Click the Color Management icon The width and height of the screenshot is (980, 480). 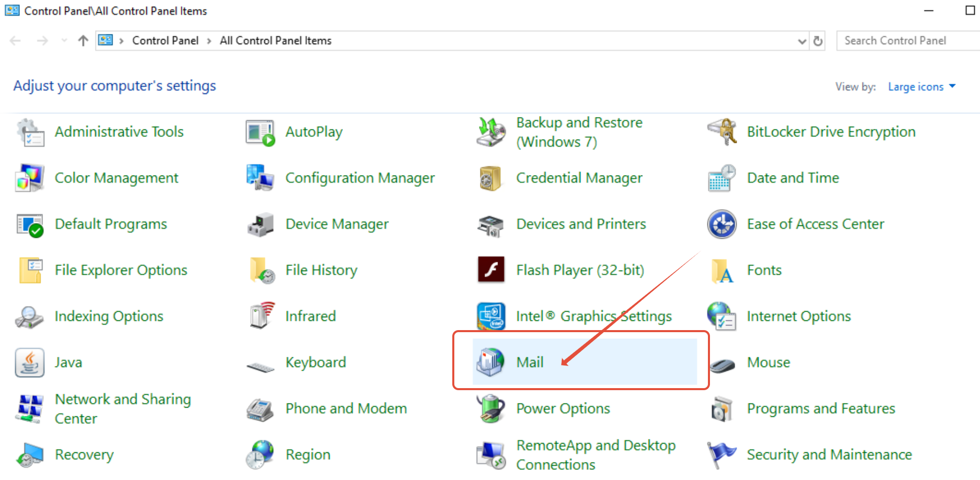[x=30, y=178]
